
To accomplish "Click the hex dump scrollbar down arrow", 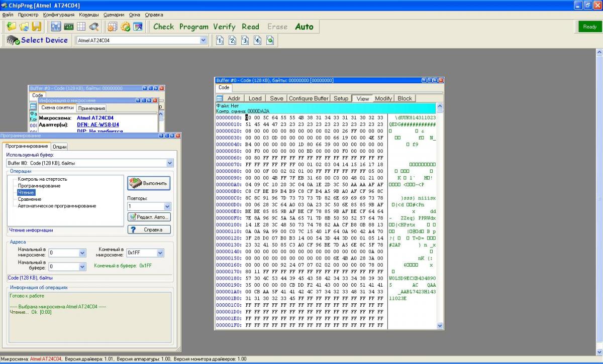I will [x=441, y=326].
